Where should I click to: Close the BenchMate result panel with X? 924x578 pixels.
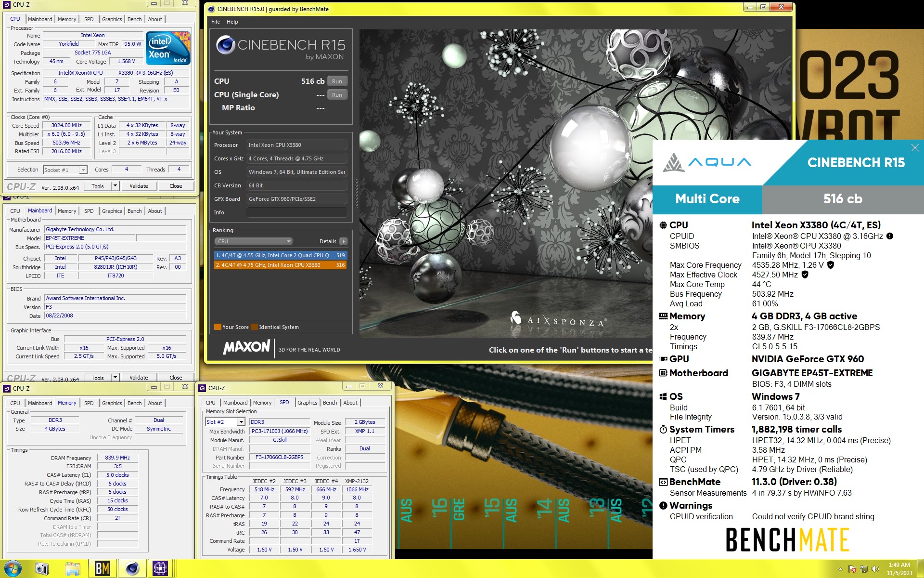point(914,148)
